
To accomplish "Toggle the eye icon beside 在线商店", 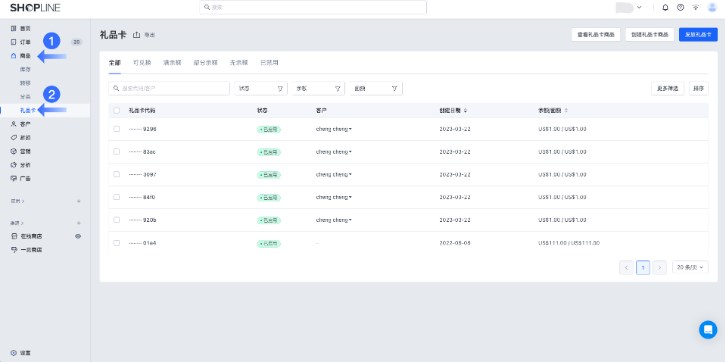I will point(78,236).
